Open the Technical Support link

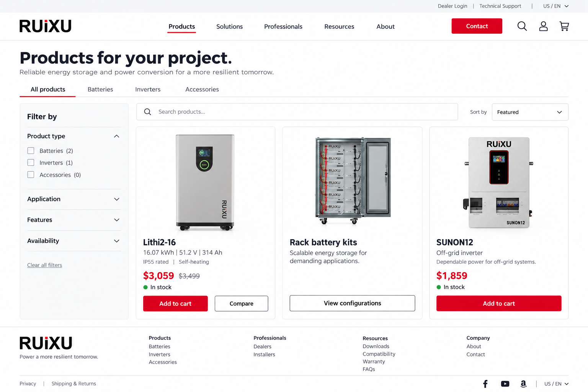[500, 6]
